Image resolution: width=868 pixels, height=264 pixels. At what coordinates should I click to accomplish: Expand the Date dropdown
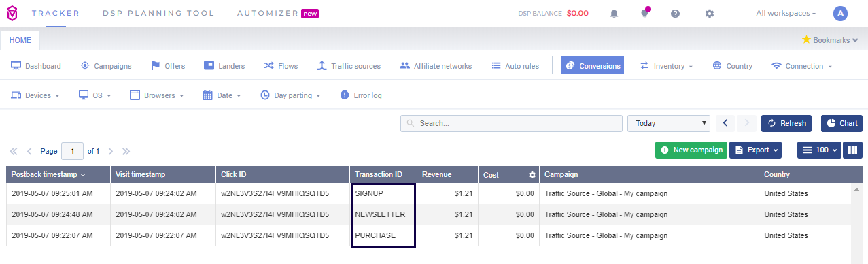[x=222, y=95]
